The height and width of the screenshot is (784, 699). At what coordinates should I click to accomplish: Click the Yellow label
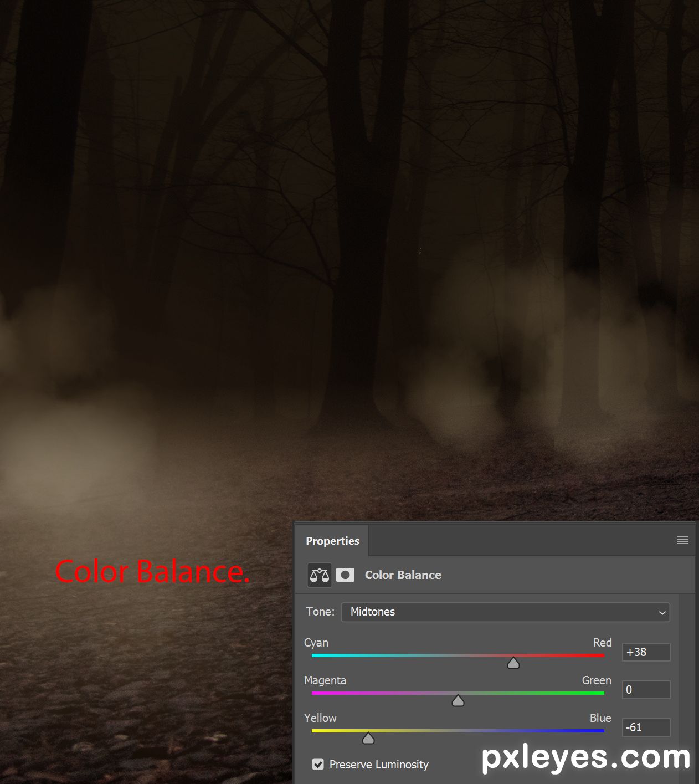pos(320,718)
